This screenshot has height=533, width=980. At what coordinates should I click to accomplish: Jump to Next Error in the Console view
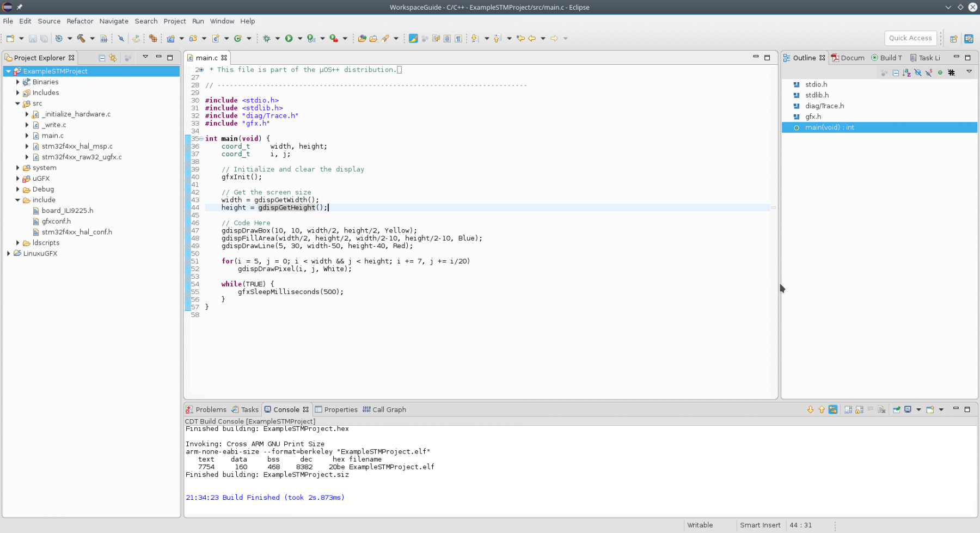[811, 409]
